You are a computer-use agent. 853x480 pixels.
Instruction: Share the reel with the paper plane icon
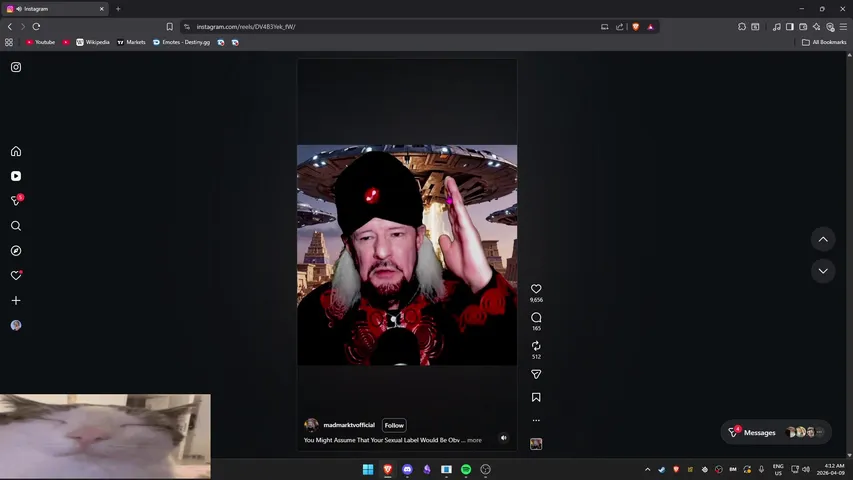pos(536,374)
